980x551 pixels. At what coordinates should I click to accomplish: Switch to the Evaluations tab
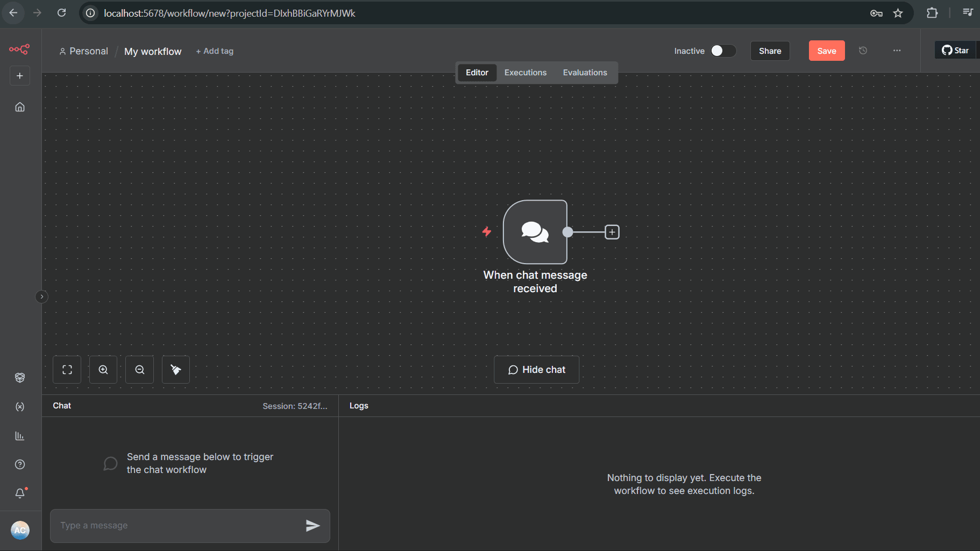585,72
